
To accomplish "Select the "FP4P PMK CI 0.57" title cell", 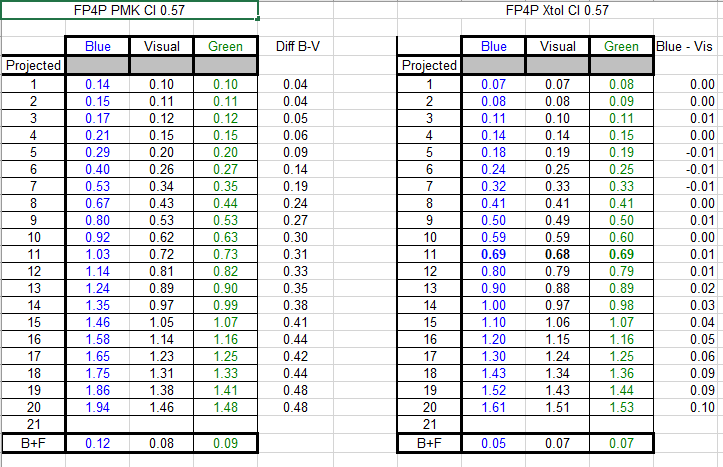I will pyautogui.click(x=130, y=11).
